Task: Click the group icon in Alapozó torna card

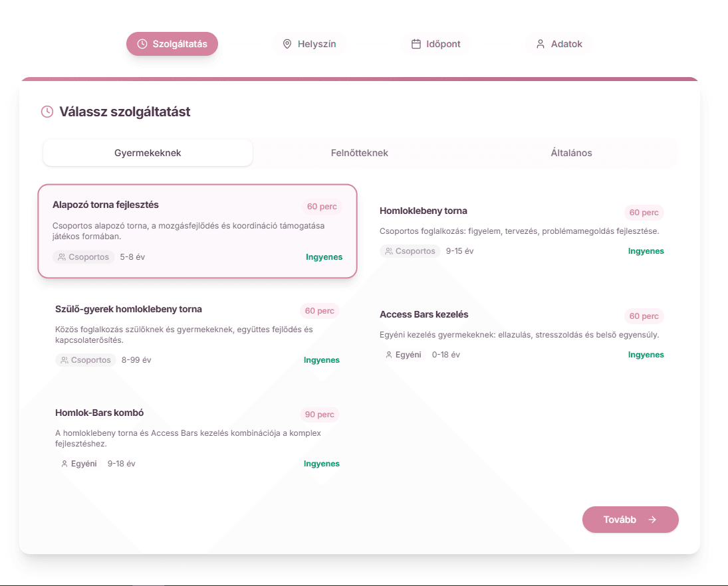Action: coord(62,256)
